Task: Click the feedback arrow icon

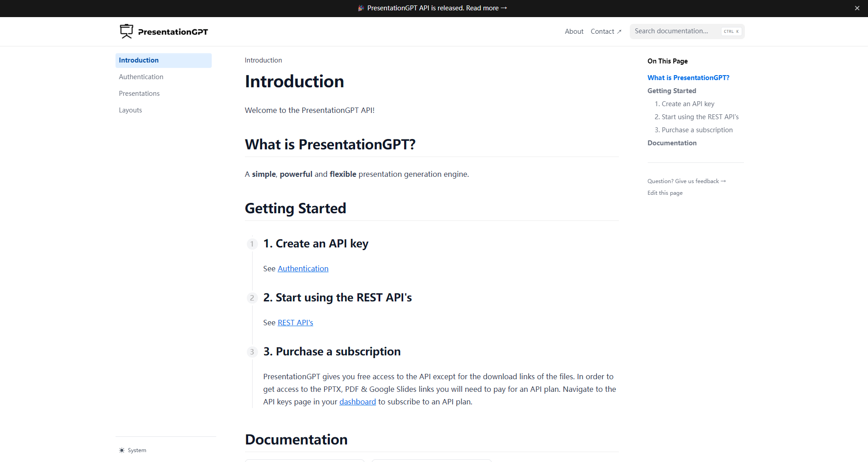Action: pos(724,181)
